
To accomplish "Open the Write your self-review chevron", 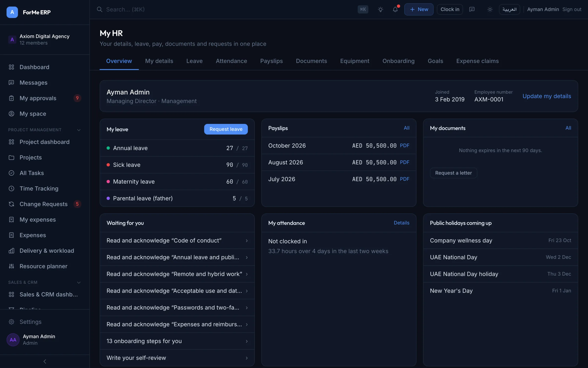I will pyautogui.click(x=247, y=358).
